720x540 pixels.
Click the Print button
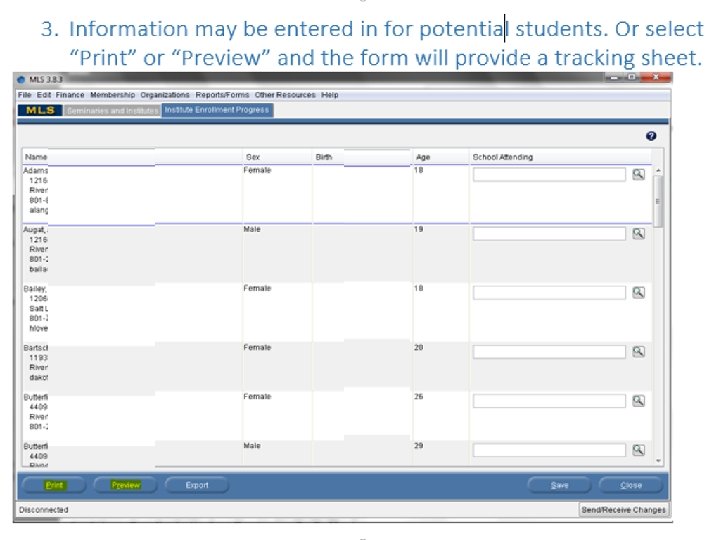coord(54,485)
